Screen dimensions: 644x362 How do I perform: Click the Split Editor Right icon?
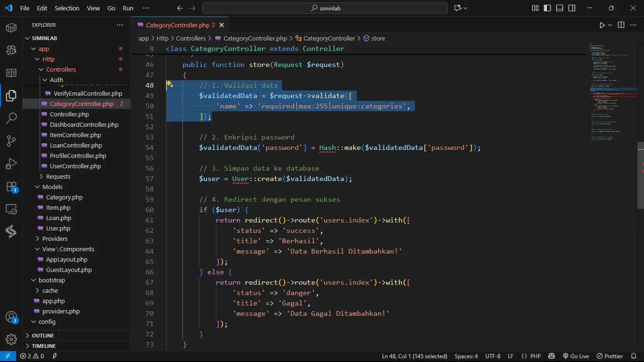(621, 25)
